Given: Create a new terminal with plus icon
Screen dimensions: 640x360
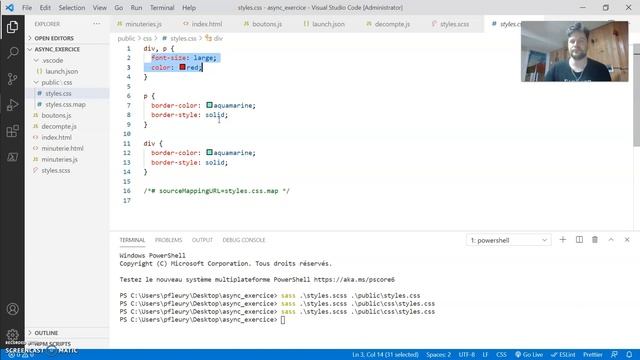Looking at the screenshot, I should [x=562, y=240].
